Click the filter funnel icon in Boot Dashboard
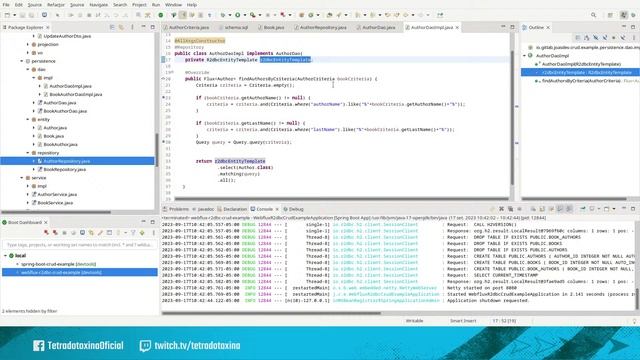This screenshot has height=360, width=640. [x=133, y=233]
